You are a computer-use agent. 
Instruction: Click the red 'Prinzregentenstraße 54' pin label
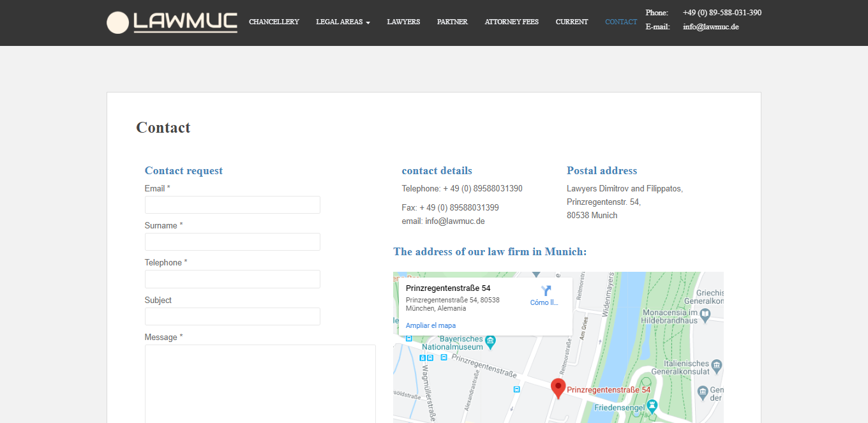(609, 390)
